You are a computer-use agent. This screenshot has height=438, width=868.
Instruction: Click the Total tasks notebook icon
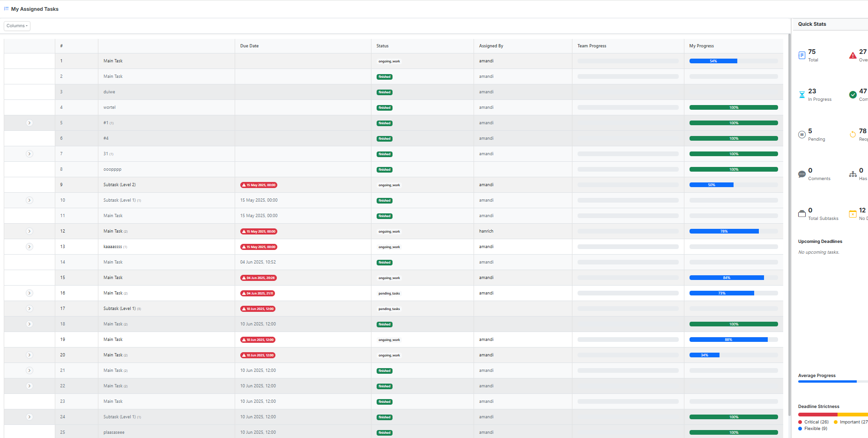tap(801, 55)
